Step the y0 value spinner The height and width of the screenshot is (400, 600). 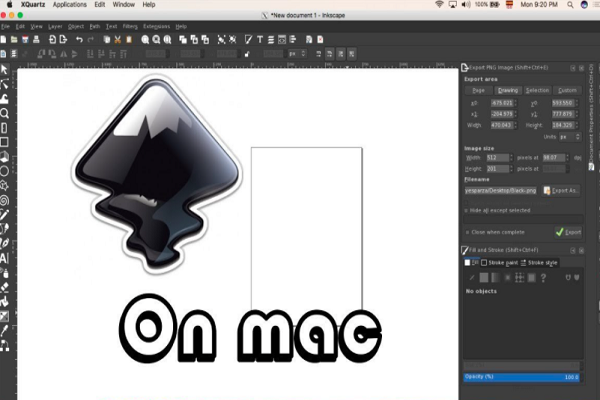576,103
